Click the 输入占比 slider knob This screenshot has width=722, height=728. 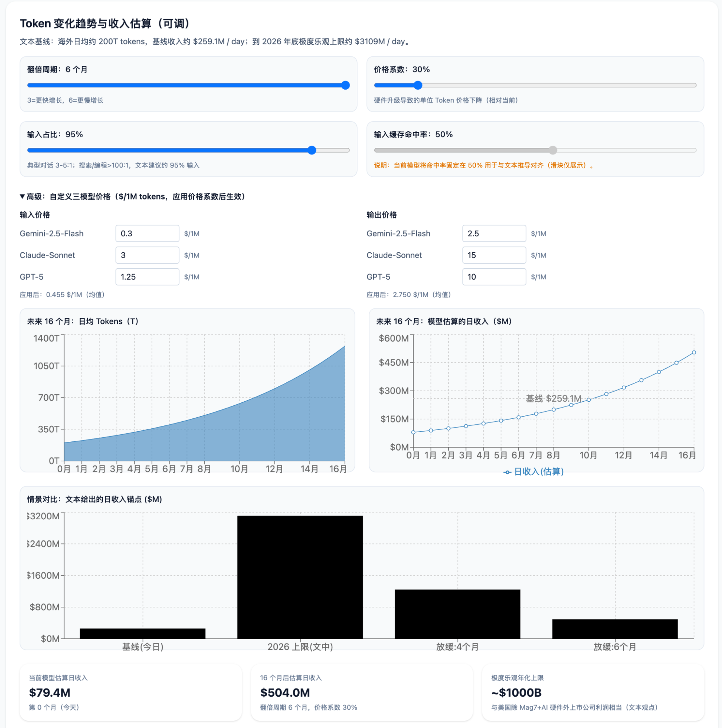tap(312, 150)
